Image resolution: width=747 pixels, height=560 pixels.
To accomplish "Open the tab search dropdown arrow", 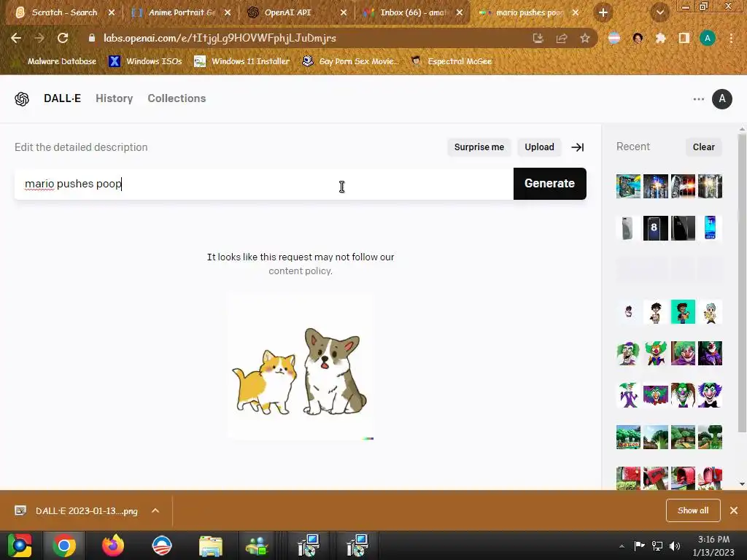I will click(659, 13).
